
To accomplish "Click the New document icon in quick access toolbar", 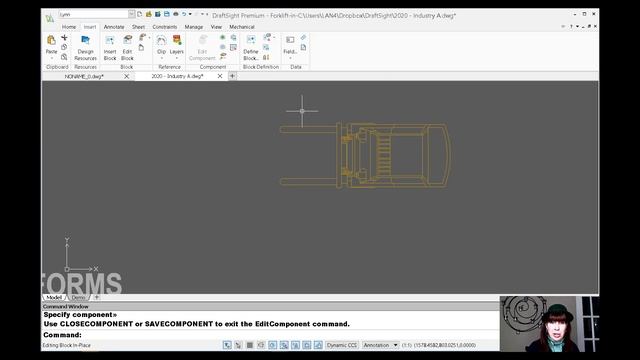I will pyautogui.click(x=140, y=14).
